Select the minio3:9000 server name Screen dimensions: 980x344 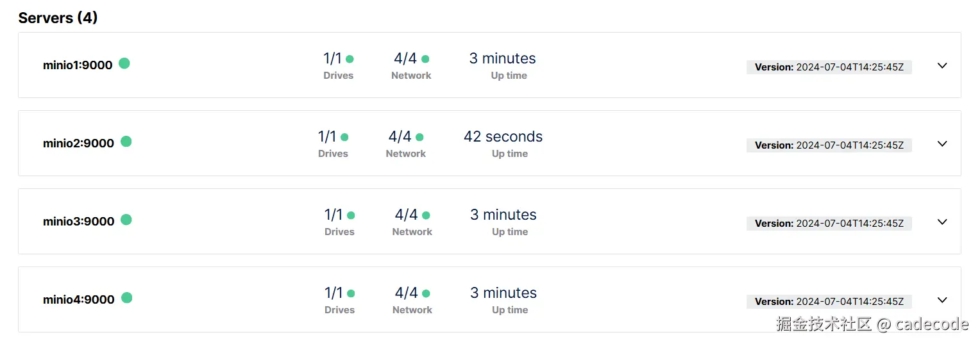[x=78, y=222]
